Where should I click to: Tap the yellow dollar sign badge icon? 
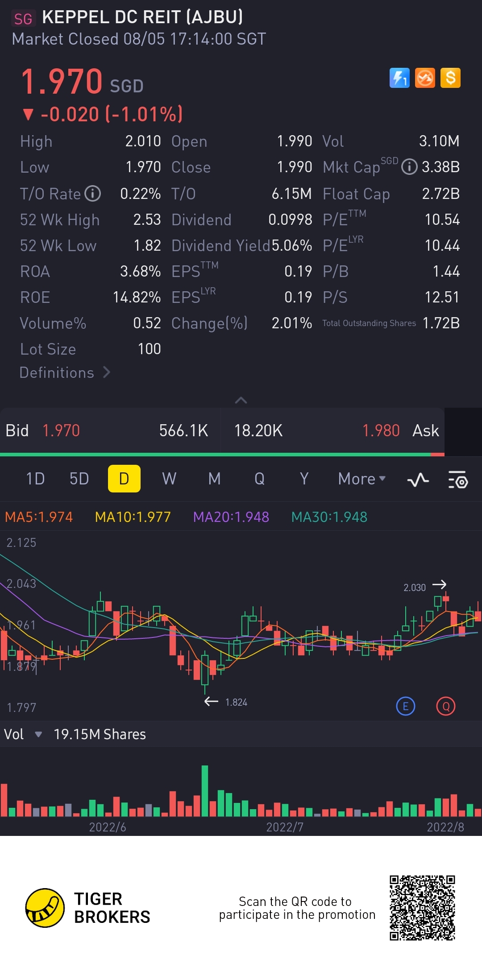pos(450,78)
